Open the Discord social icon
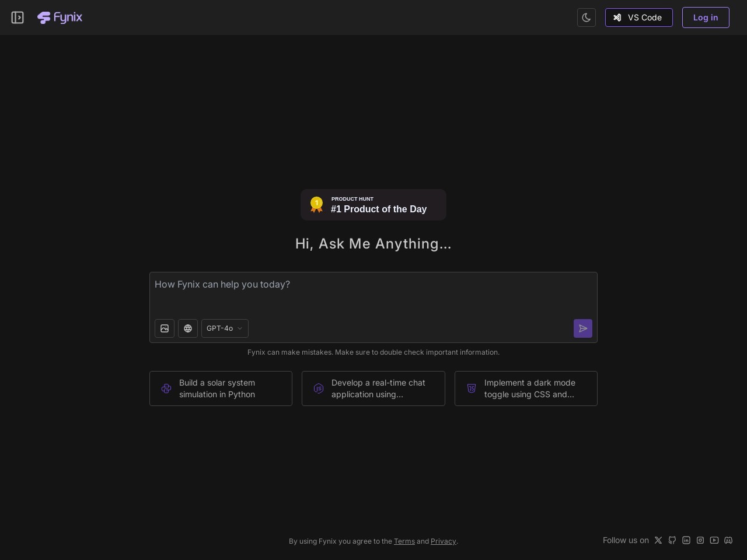 tap(728, 540)
